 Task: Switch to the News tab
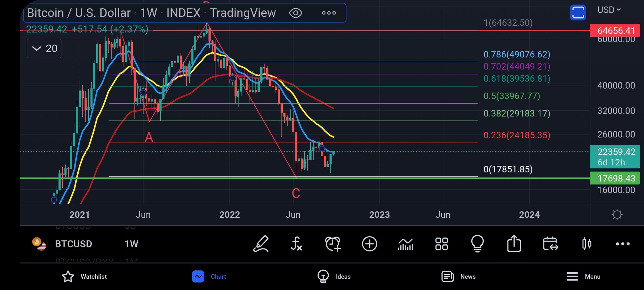click(x=458, y=276)
